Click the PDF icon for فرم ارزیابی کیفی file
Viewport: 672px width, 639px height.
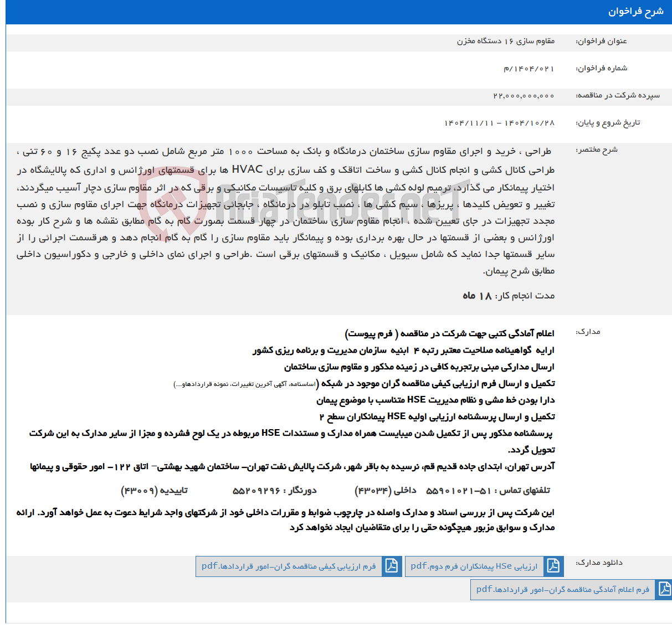[392, 566]
